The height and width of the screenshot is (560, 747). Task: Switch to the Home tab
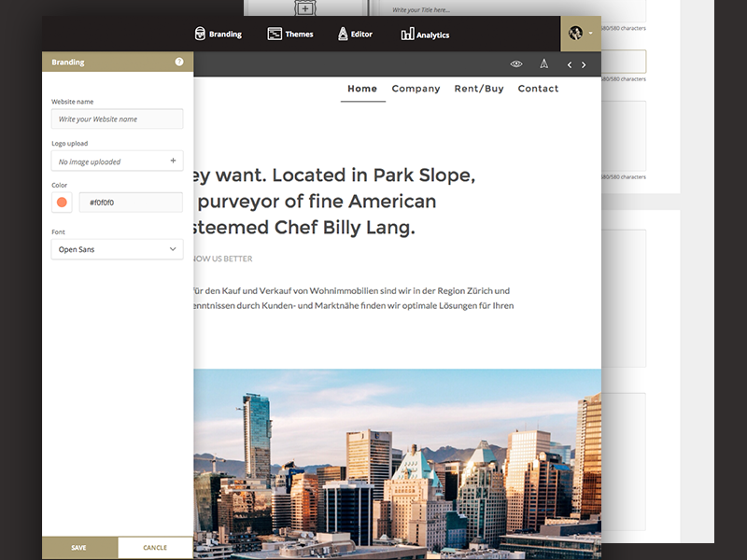tap(362, 89)
